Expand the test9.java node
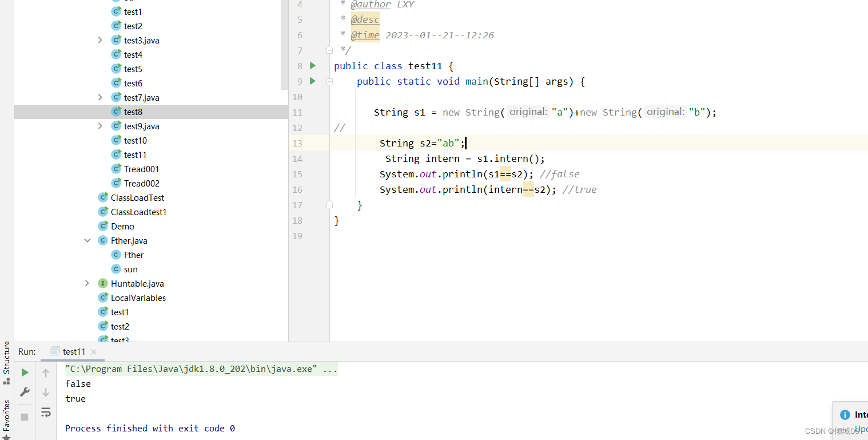868x440 pixels. (100, 126)
